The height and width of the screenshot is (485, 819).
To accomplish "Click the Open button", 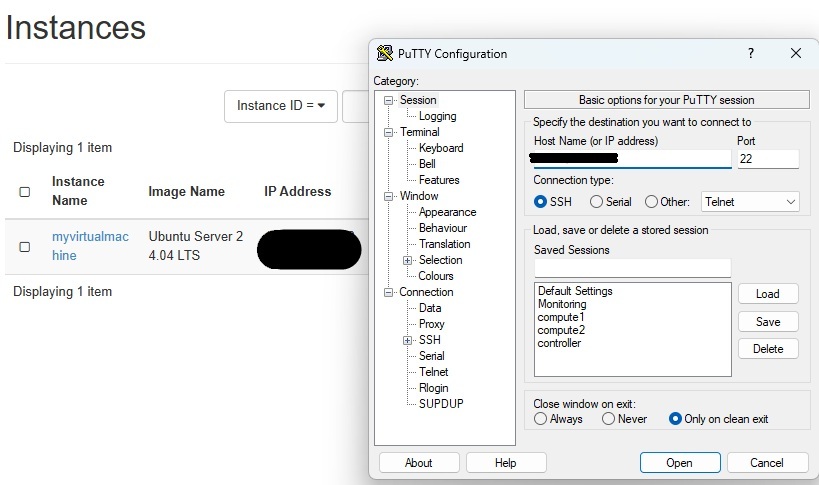I will click(680, 463).
